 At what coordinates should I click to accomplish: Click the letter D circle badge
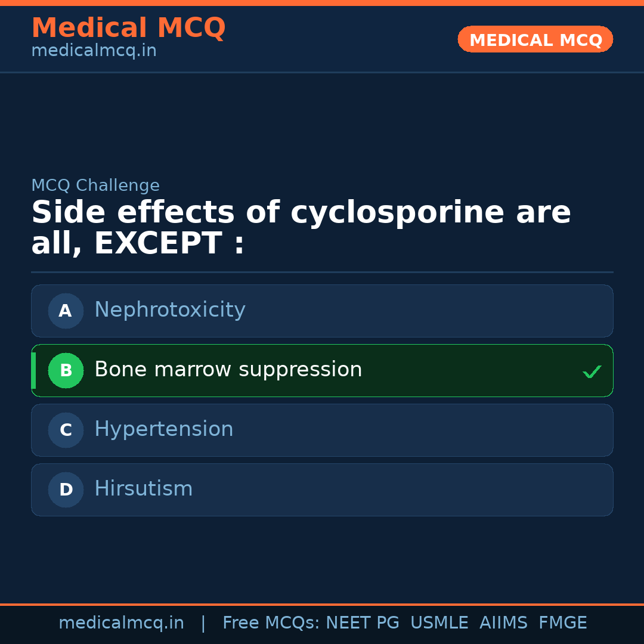66,490
